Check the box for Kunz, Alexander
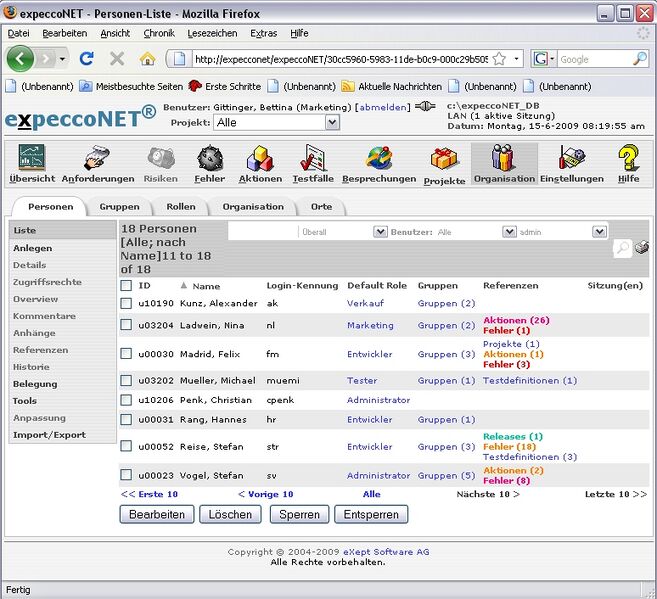This screenshot has width=657, height=599. [126, 303]
